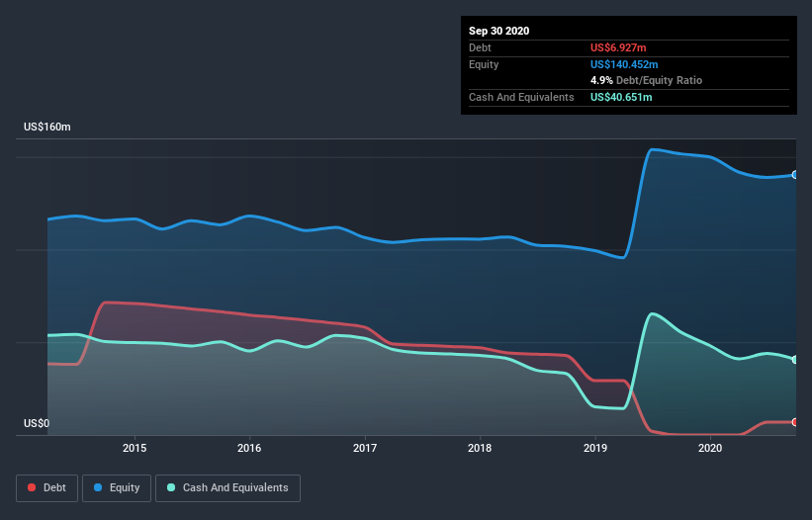This screenshot has height=520, width=812.
Task: Click the 2016 x-axis label
Action: pos(249,448)
